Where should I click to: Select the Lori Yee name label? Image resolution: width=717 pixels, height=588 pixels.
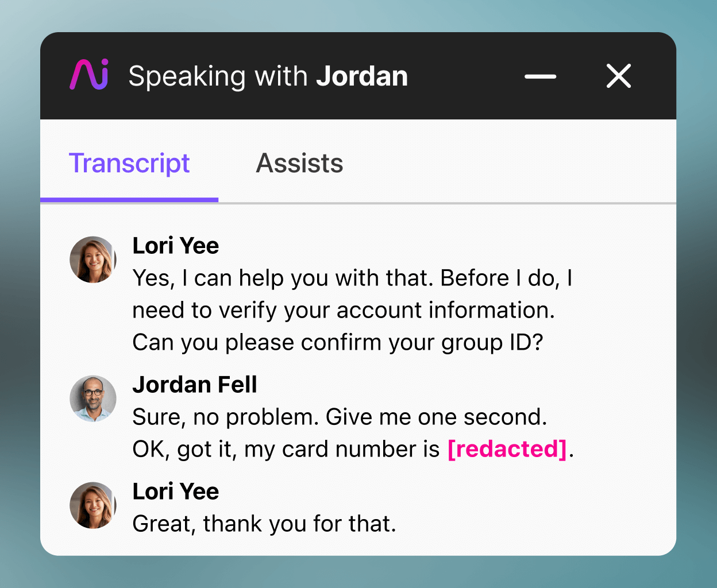pyautogui.click(x=176, y=245)
